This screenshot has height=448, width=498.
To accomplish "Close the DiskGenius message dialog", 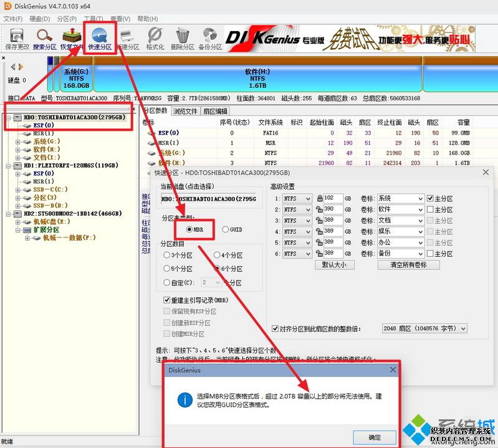I will 393,370.
